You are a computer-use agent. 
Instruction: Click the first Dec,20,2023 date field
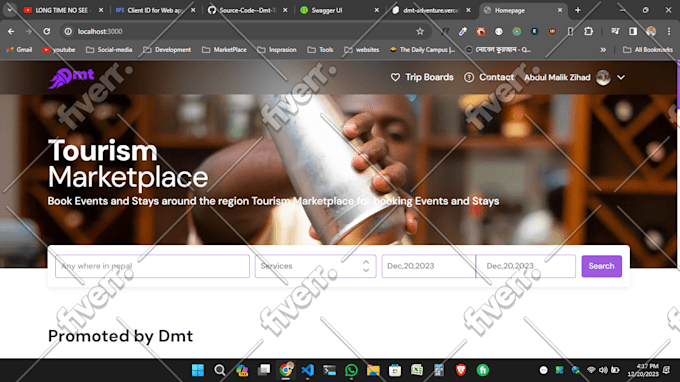coord(428,266)
